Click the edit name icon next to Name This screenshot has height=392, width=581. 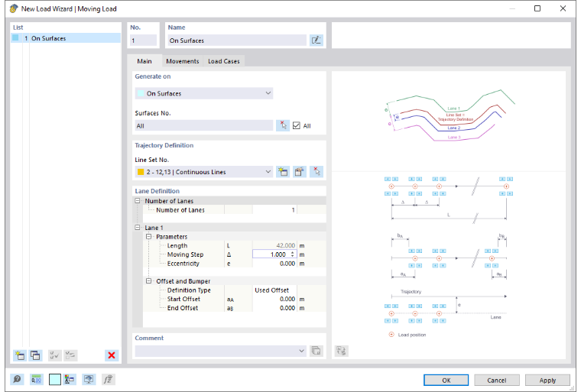click(x=316, y=40)
